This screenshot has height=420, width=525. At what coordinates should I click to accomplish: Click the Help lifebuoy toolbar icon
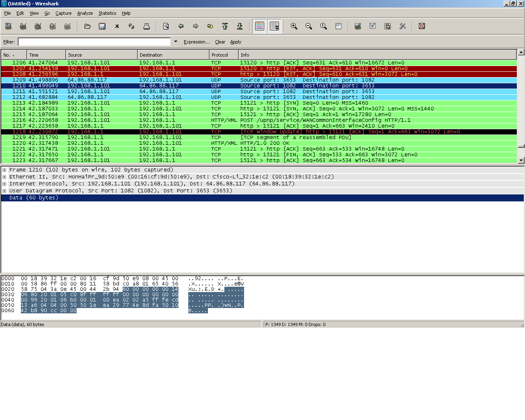click(x=422, y=26)
